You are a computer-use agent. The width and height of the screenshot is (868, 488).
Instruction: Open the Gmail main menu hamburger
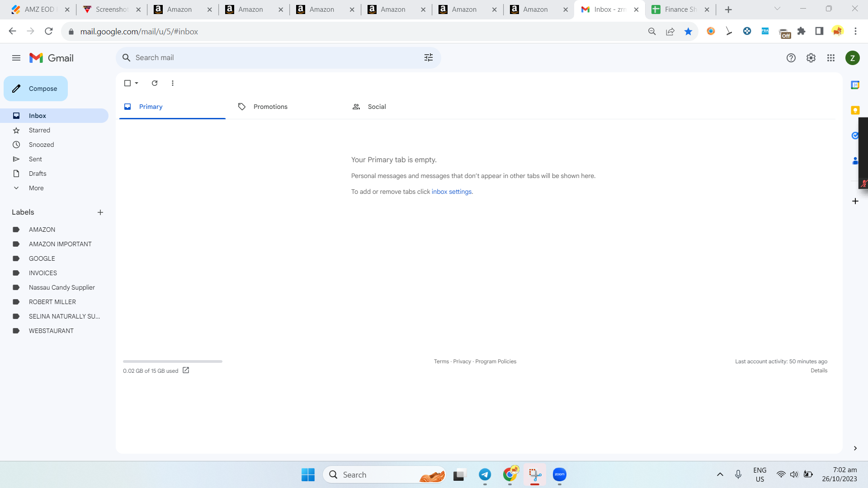tap(16, 58)
